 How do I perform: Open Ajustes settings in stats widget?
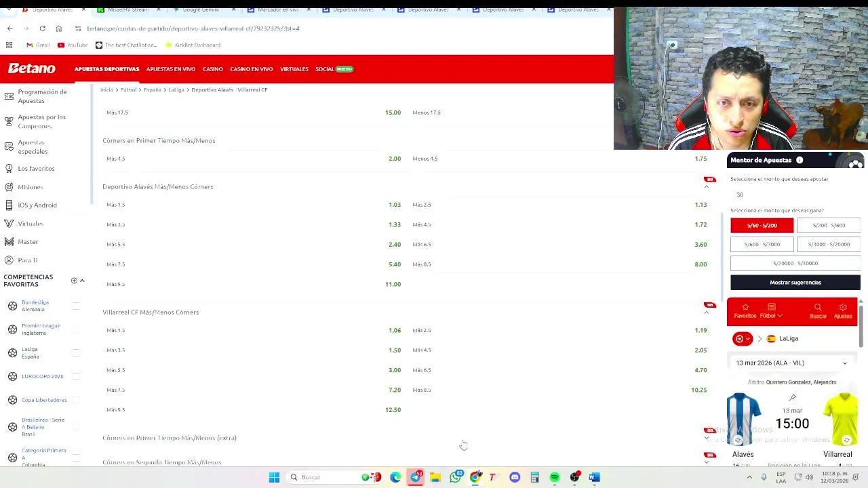843,311
